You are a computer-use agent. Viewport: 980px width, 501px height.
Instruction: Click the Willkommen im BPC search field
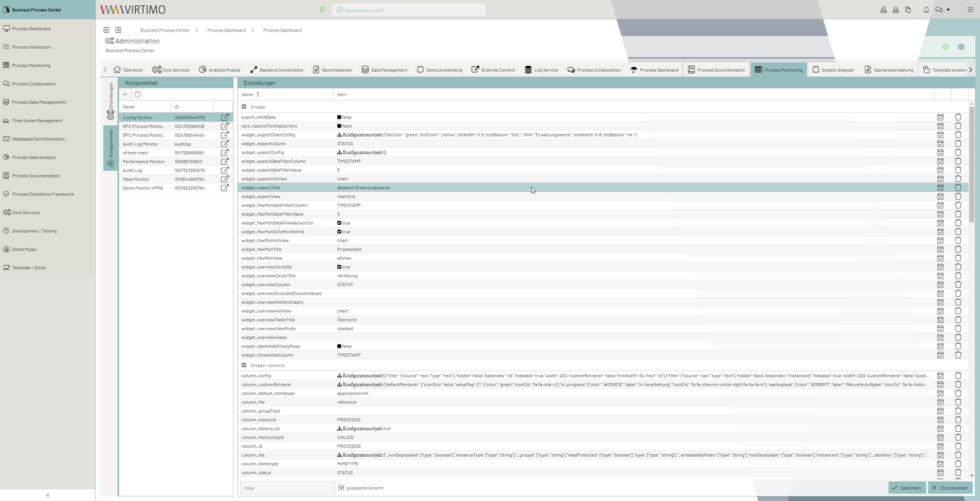tap(409, 10)
